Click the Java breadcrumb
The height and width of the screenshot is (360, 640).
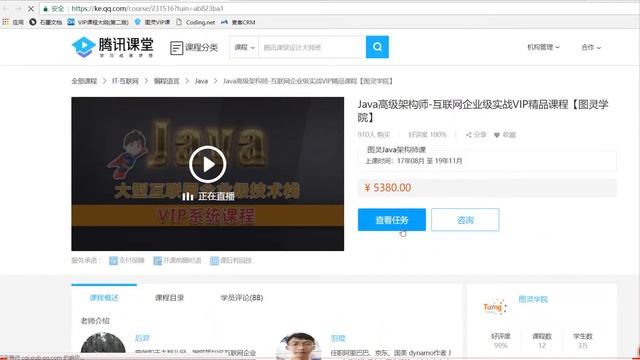tap(201, 81)
